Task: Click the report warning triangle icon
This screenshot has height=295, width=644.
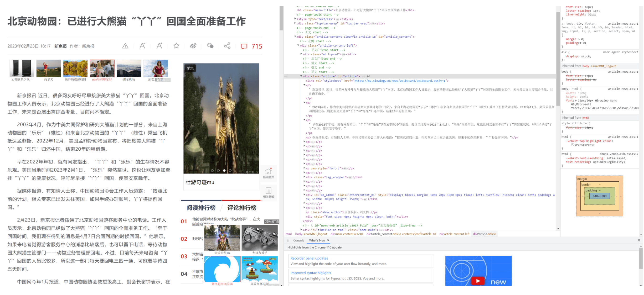Action: click(125, 46)
